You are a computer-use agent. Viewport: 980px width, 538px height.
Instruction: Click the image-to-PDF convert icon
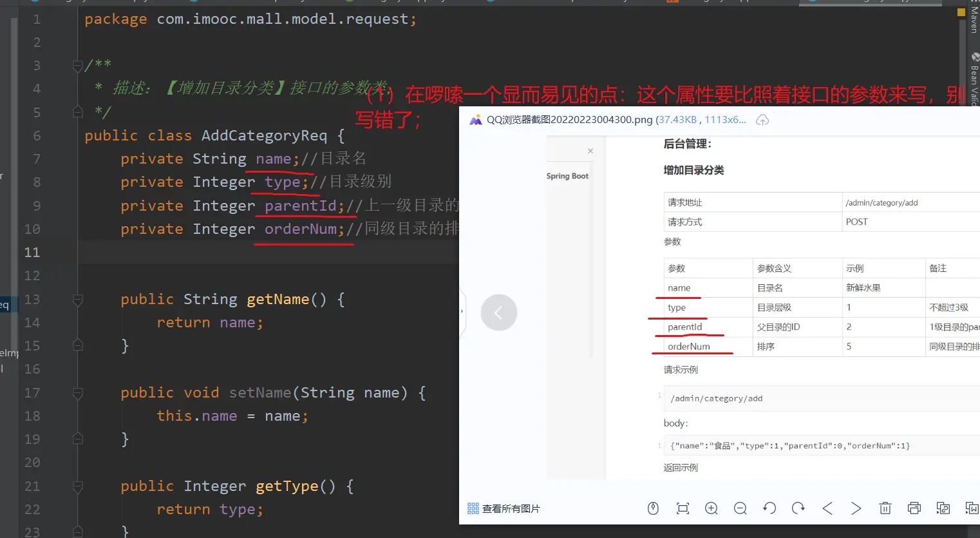943,508
